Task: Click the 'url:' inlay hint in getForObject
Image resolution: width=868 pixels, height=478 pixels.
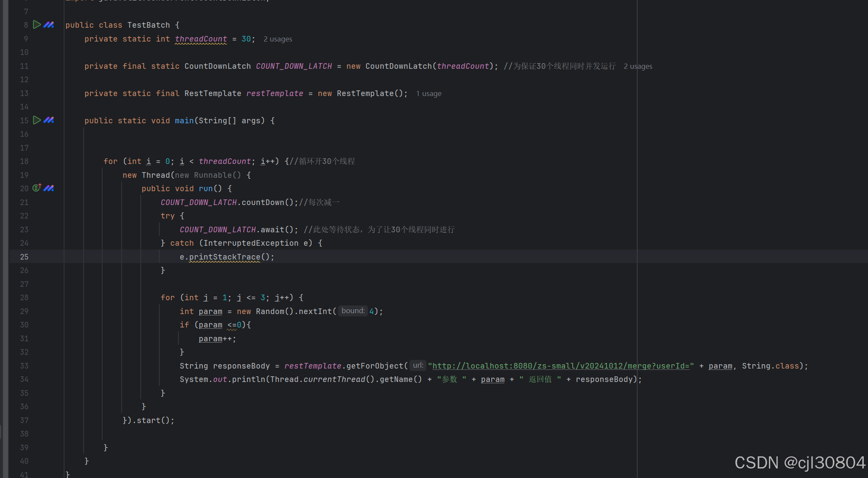Action: pyautogui.click(x=418, y=366)
